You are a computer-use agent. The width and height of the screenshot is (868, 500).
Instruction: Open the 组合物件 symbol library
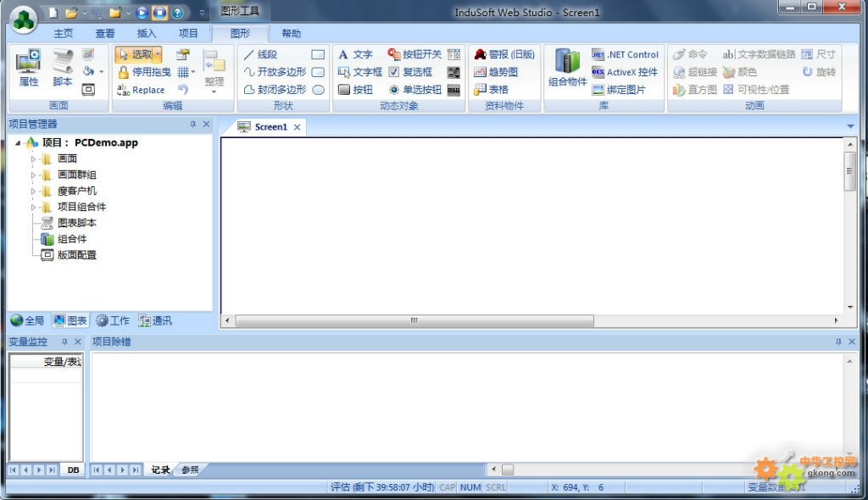pyautogui.click(x=567, y=68)
